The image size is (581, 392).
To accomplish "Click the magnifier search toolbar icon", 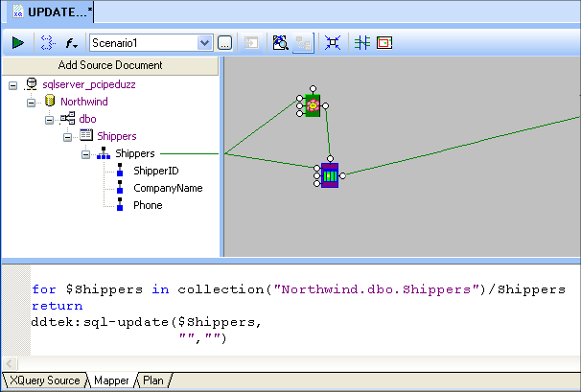I will (281, 43).
